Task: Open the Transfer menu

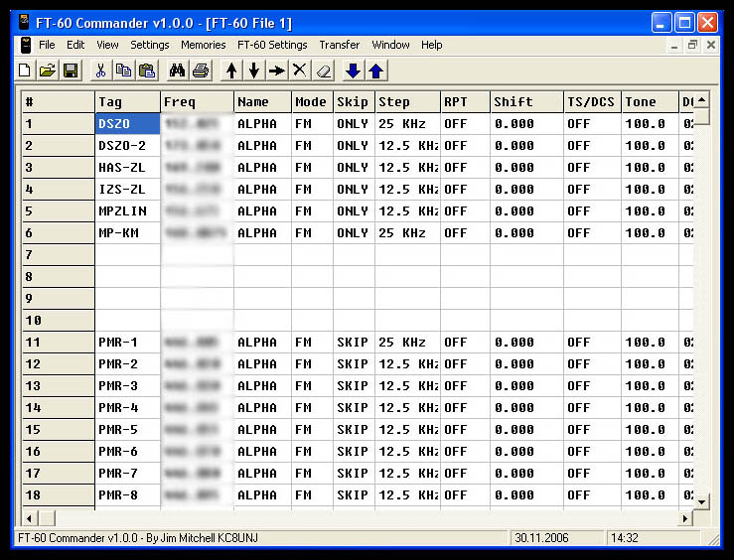Action: [340, 45]
